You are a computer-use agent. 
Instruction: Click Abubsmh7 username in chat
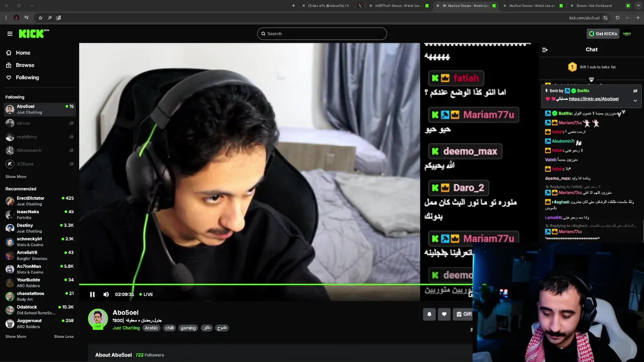click(x=563, y=141)
